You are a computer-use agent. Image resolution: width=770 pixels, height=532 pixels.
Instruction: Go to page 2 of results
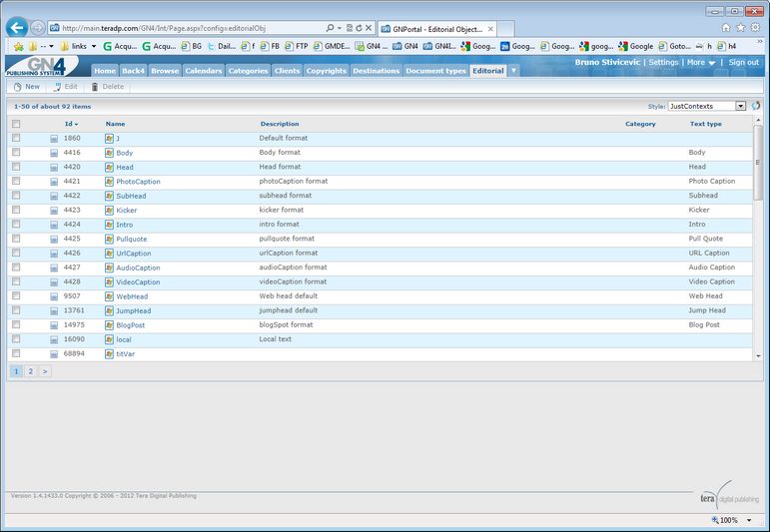(30, 371)
